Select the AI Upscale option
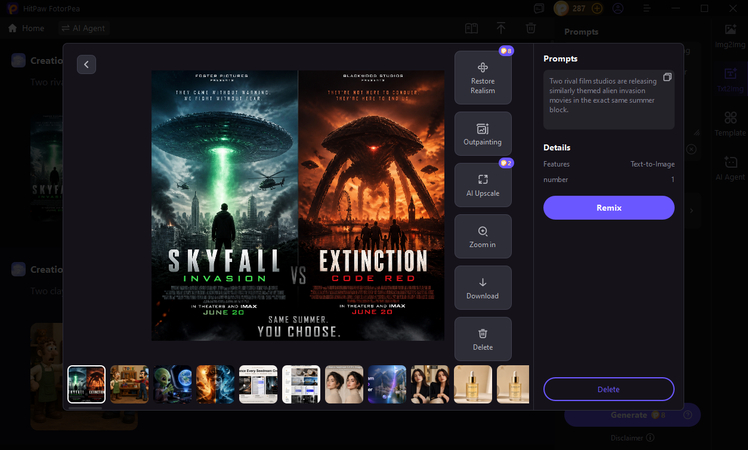 click(483, 185)
